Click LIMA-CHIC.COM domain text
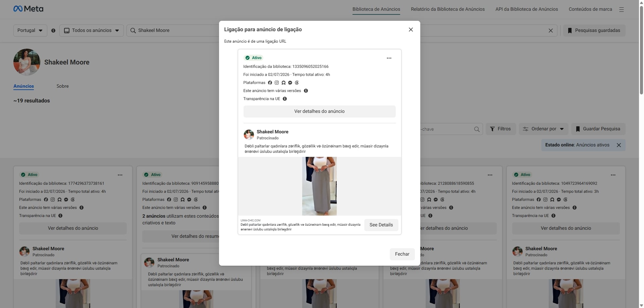 point(250,221)
